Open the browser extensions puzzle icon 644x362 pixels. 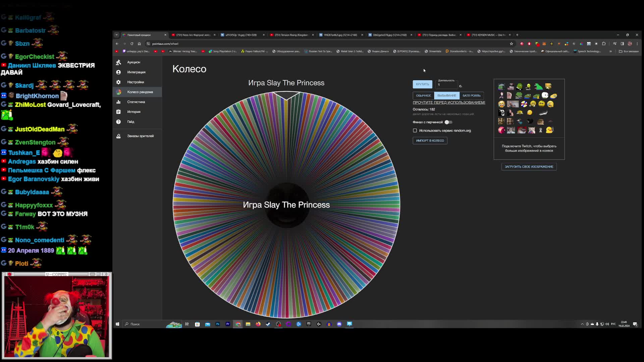(x=604, y=44)
